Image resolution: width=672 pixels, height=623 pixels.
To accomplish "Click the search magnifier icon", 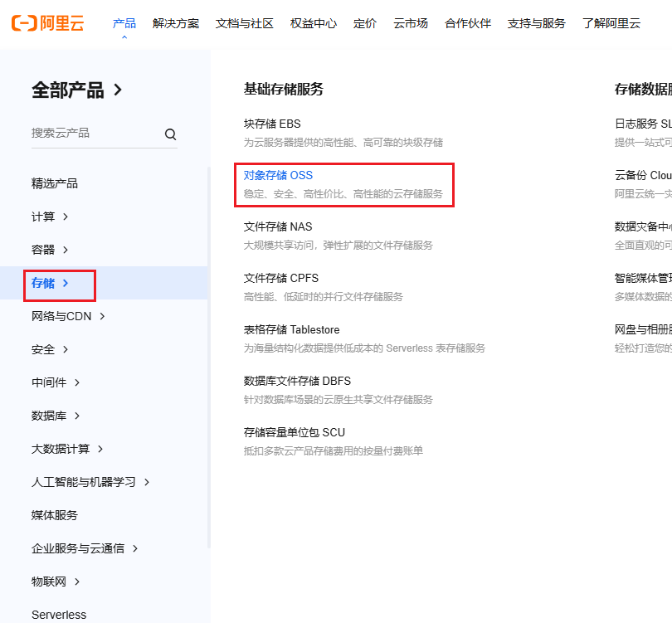I will (171, 134).
